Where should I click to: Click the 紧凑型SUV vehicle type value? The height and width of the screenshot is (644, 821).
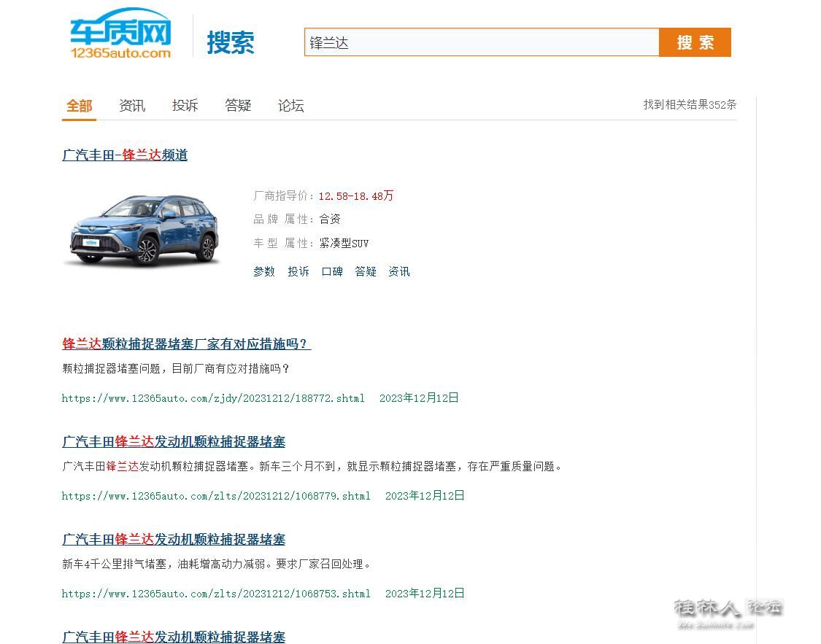(344, 244)
